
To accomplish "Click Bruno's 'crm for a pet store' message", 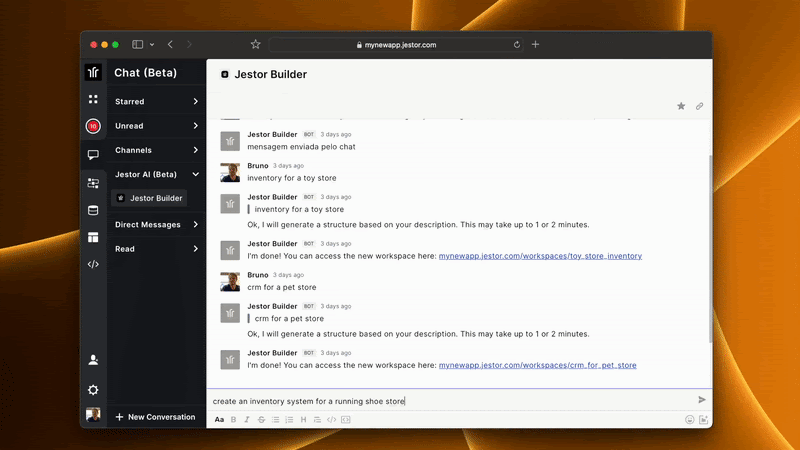I will click(x=282, y=287).
